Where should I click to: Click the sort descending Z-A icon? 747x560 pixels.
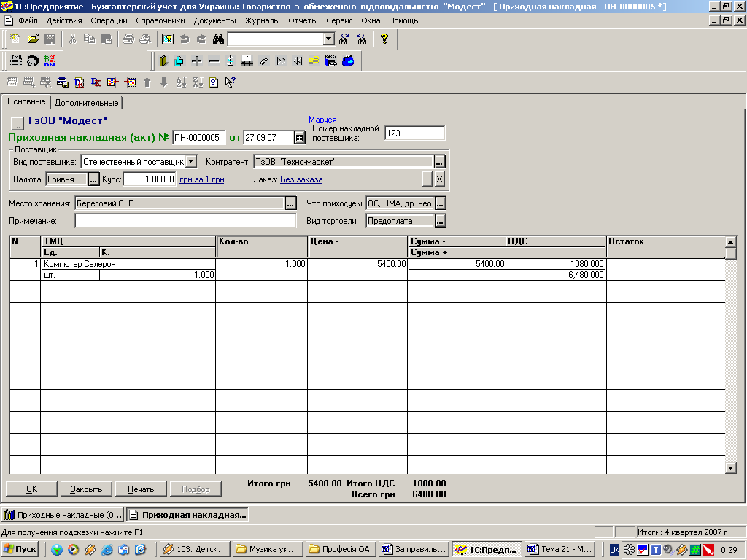pos(198,82)
